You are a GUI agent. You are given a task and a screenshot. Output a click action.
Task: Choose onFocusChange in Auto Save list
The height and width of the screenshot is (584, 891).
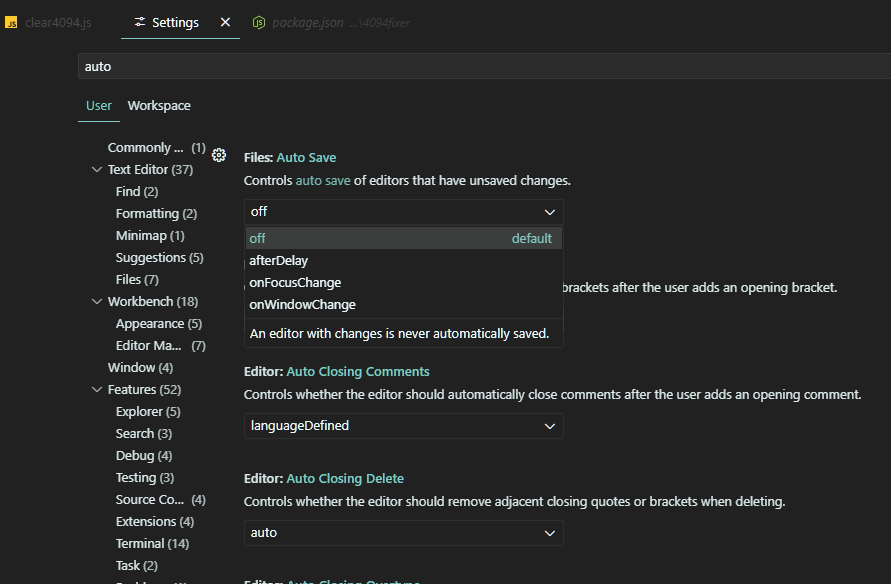tap(403, 282)
